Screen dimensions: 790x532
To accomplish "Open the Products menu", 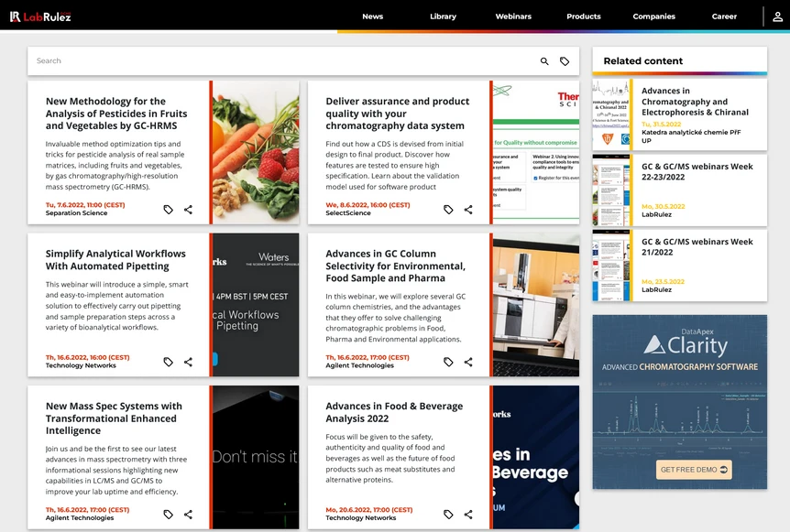I will (x=584, y=16).
